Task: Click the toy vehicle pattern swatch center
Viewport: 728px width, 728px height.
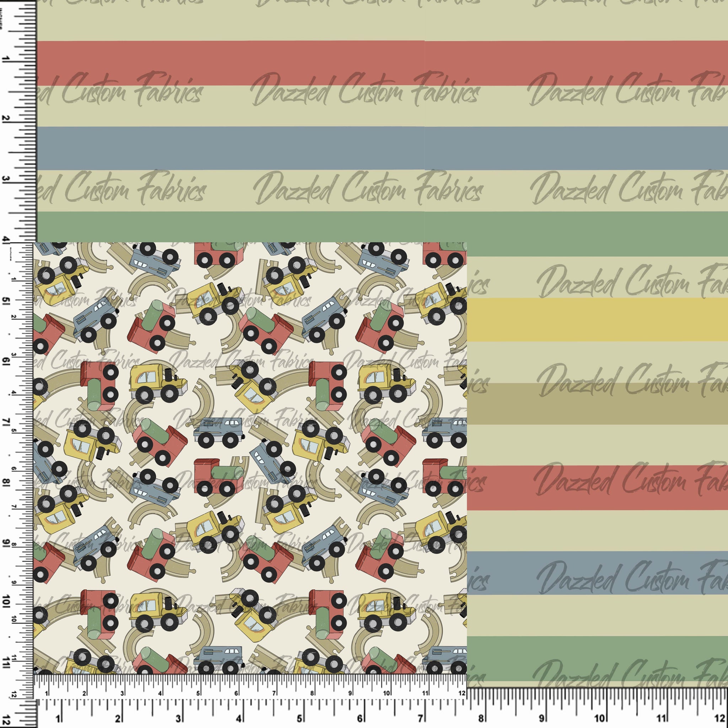Action: 250,458
